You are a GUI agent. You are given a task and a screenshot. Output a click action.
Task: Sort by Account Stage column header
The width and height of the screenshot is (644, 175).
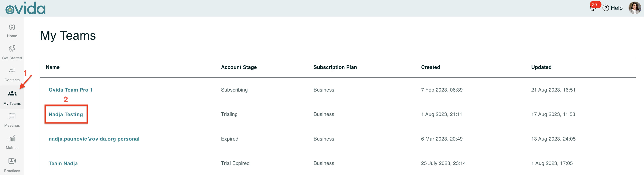click(239, 67)
